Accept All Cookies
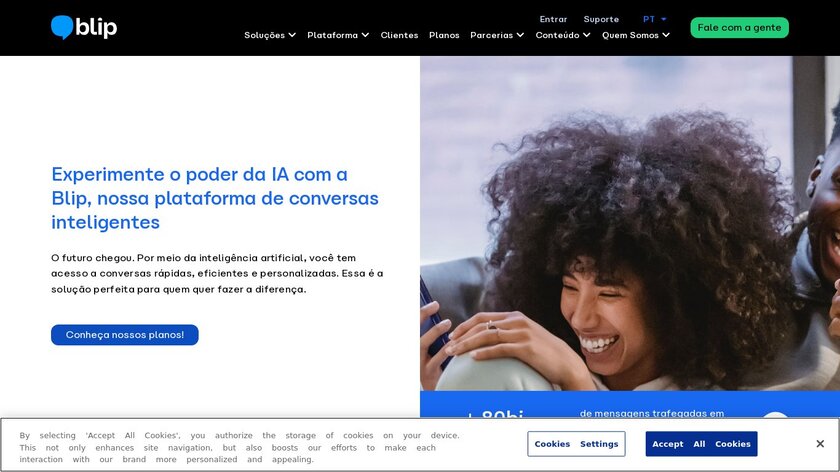The image size is (840, 472). click(x=701, y=444)
